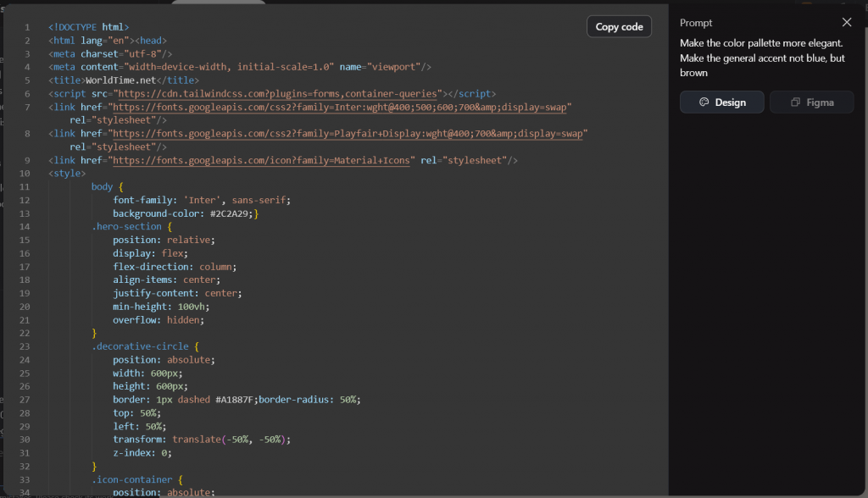868x498 pixels.
Task: Click the meta viewport line
Action: [240, 67]
